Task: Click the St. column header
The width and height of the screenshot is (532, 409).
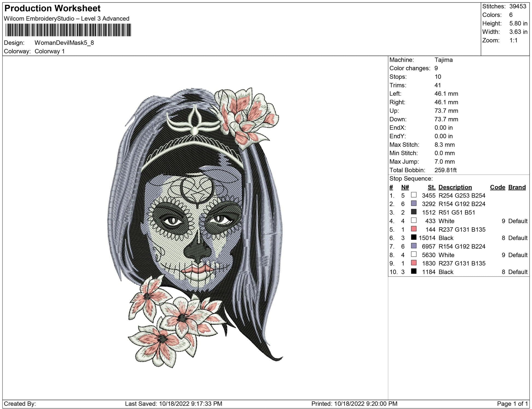Action: [x=431, y=187]
